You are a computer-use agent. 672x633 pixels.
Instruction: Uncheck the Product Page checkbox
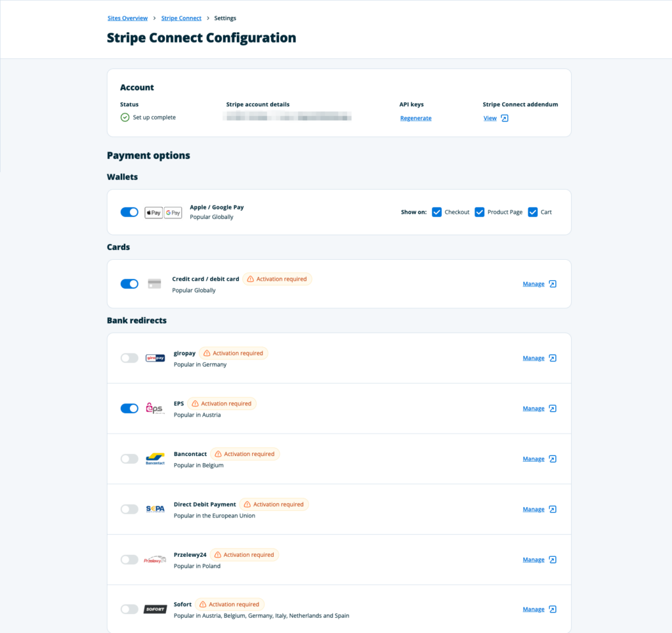coord(480,212)
